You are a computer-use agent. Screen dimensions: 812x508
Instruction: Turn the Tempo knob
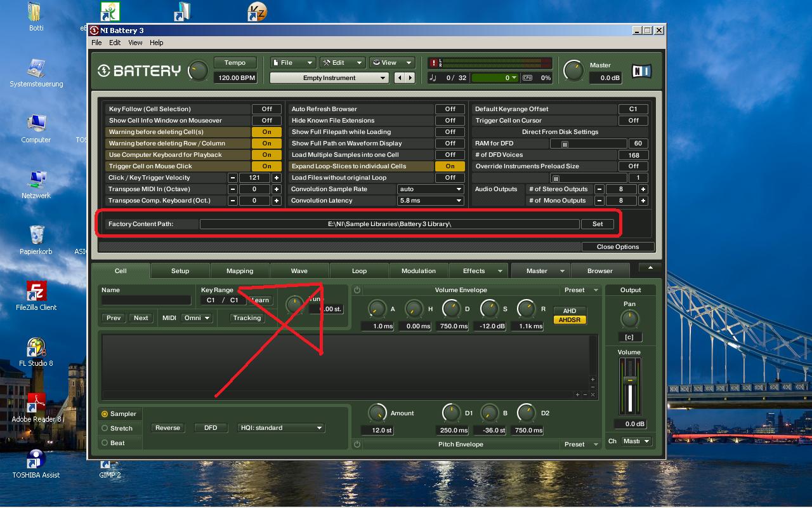[198, 70]
